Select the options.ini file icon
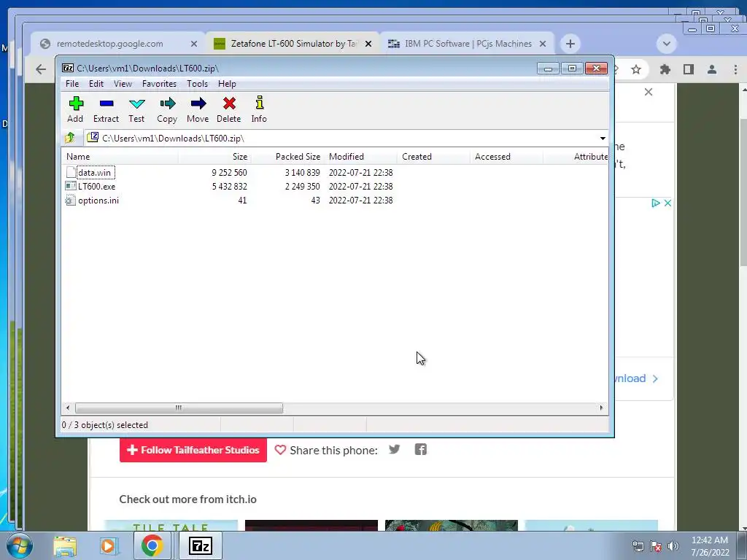The width and height of the screenshot is (747, 560). (x=71, y=200)
